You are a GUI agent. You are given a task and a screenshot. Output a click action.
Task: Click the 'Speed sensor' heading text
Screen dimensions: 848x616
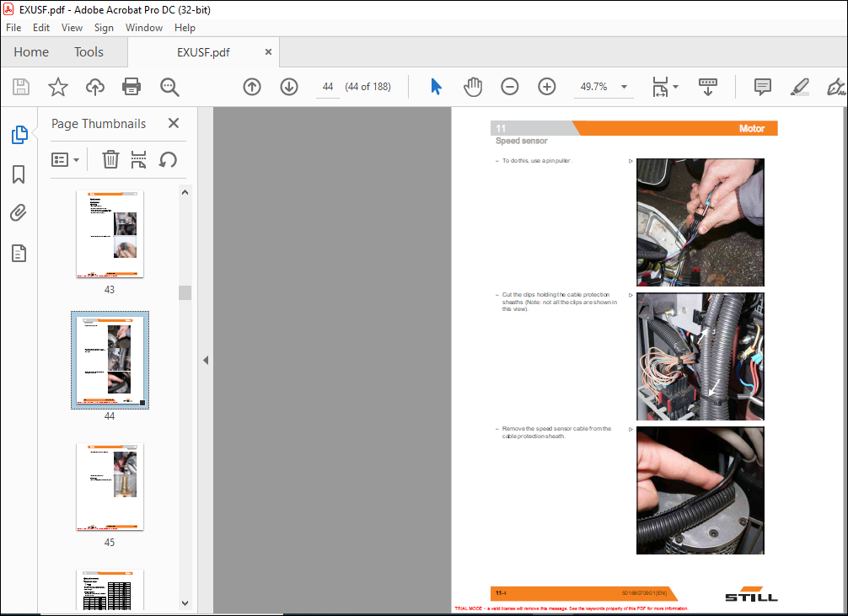coord(521,141)
